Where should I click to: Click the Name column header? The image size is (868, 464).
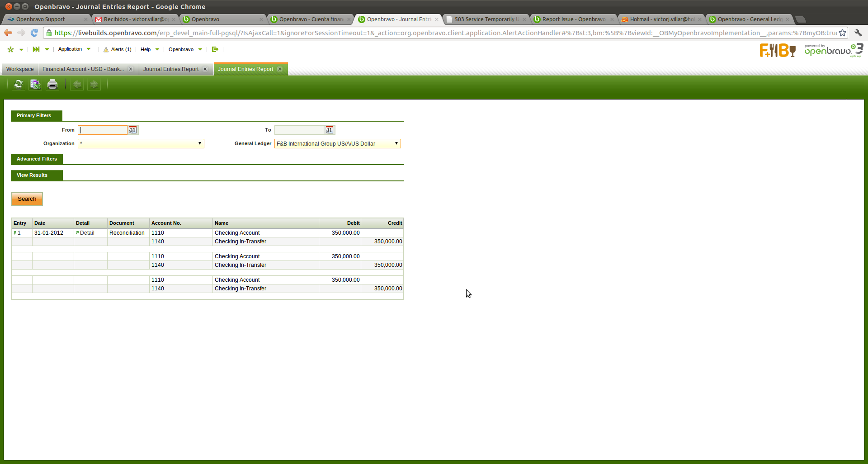point(266,223)
